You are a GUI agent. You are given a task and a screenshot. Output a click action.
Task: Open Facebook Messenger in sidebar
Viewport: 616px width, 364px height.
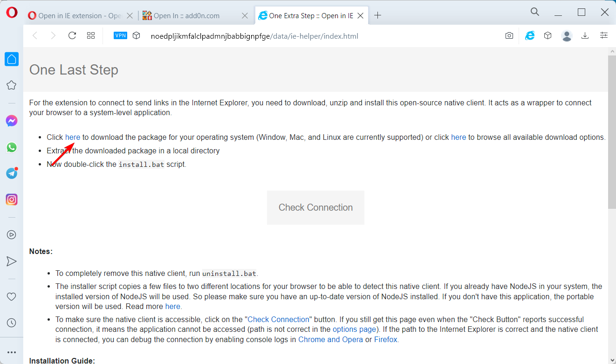(12, 121)
